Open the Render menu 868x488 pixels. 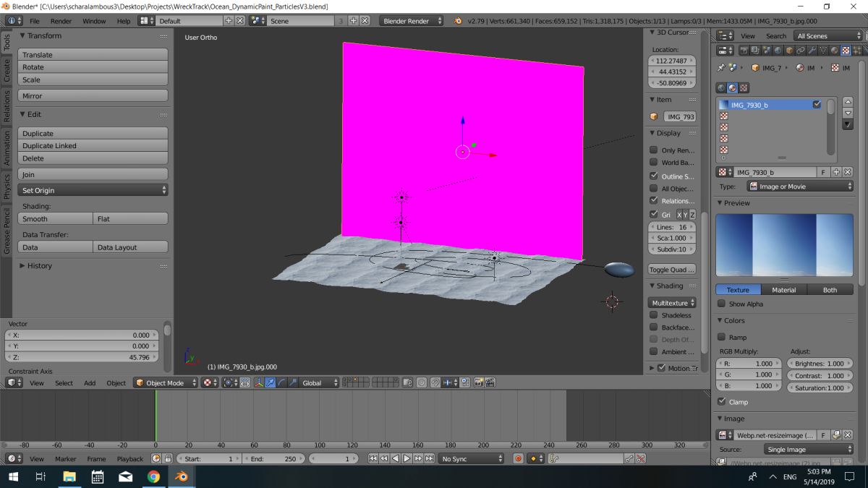[61, 21]
